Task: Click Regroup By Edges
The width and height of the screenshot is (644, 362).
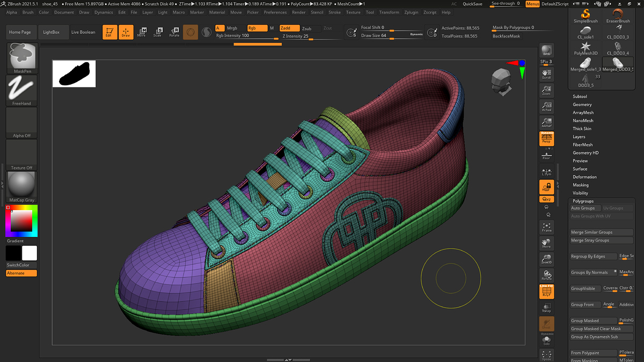Action: (592, 256)
